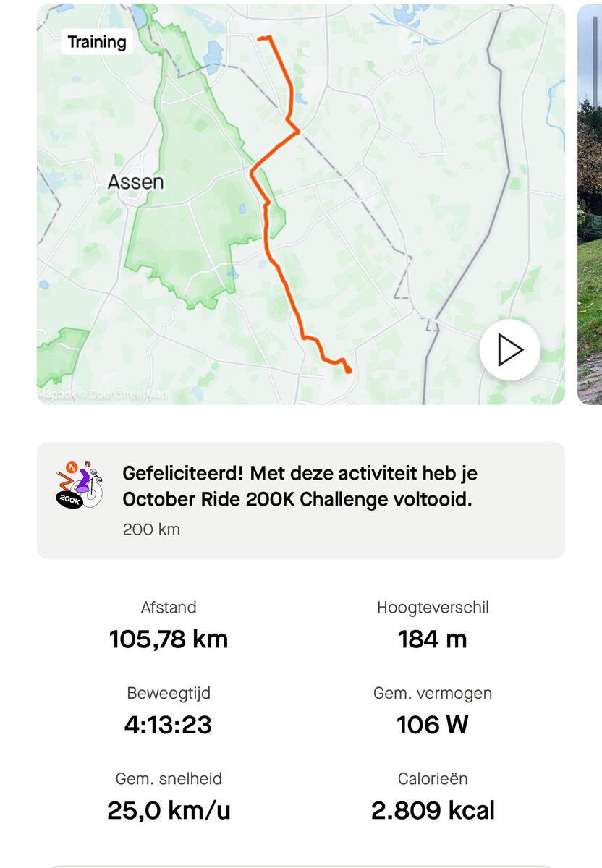Select the Hoogteverschil value 184 m

pyautogui.click(x=433, y=639)
